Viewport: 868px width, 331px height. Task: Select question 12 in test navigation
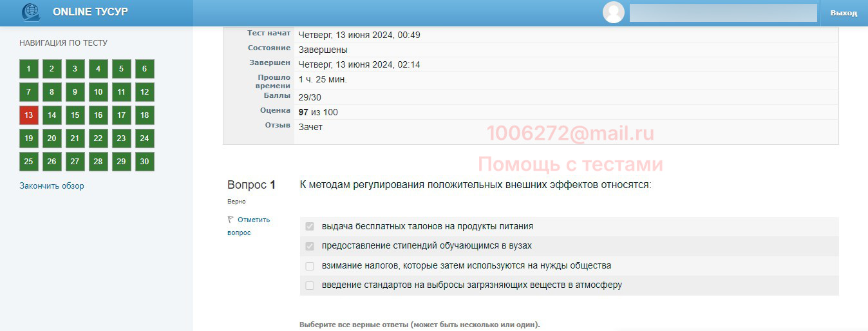144,92
